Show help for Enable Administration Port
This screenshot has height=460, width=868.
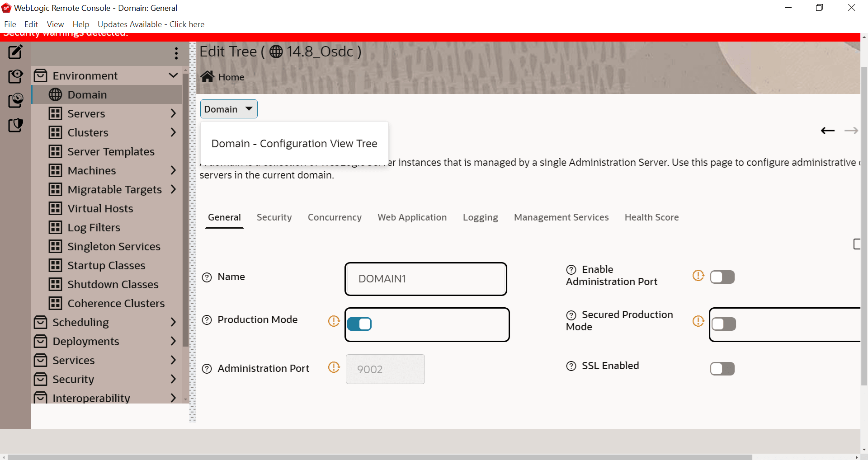click(x=571, y=270)
